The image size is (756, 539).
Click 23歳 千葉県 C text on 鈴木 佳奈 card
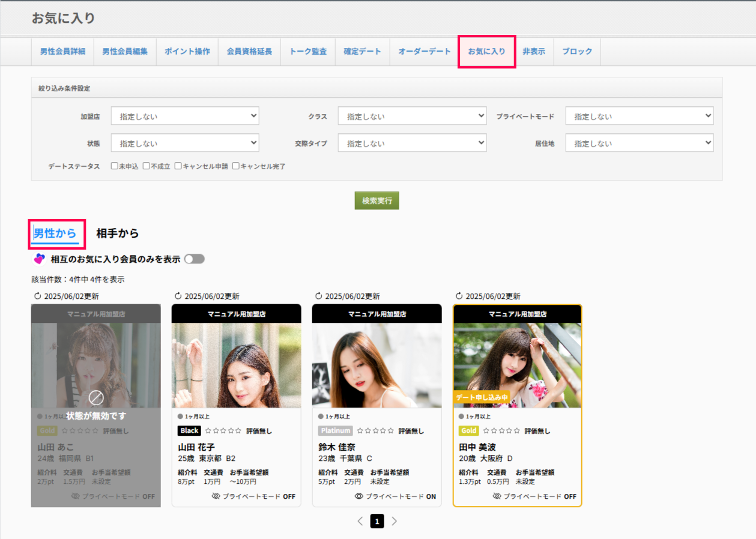[345, 459]
